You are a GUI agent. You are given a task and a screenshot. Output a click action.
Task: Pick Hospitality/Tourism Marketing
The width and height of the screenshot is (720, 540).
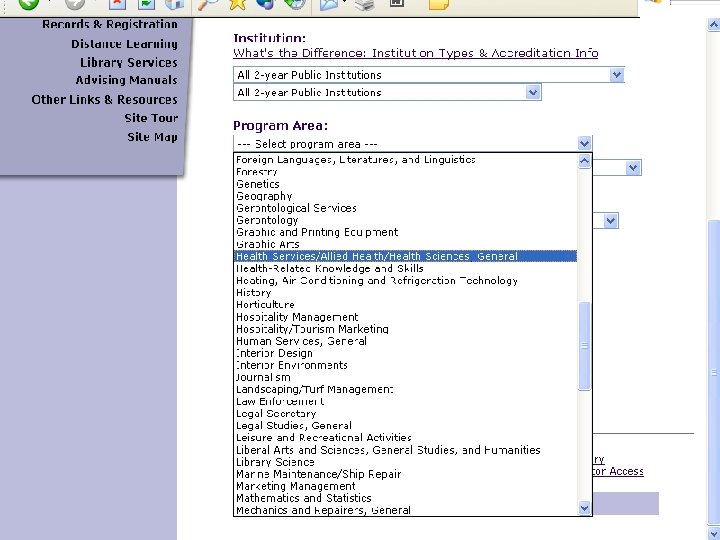(405, 329)
